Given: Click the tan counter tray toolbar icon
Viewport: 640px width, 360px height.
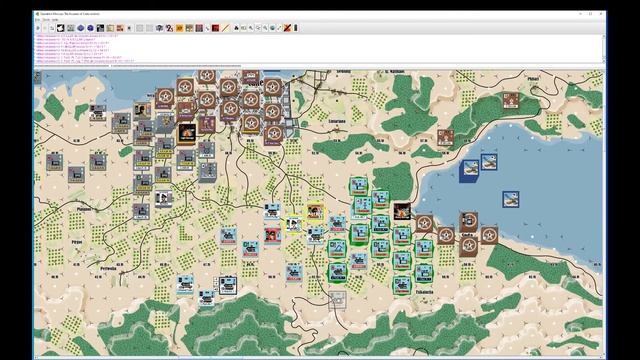Looking at the screenshot, I should point(189,28).
